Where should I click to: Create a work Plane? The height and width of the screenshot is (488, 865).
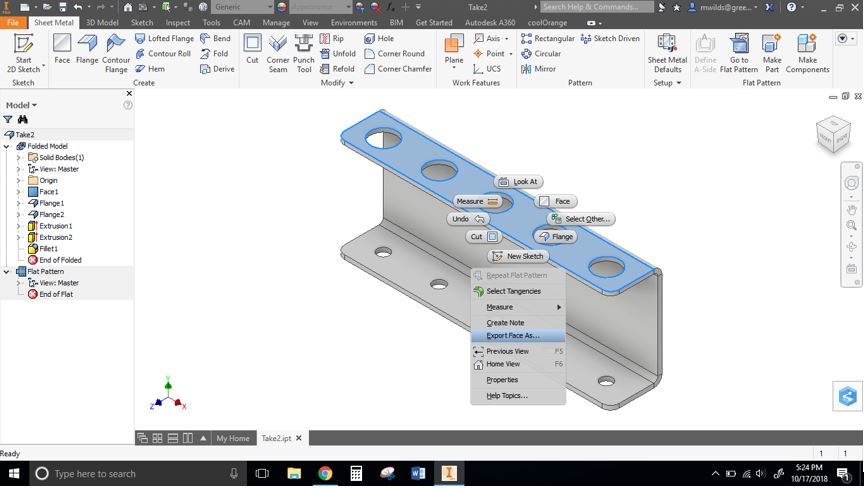coord(454,50)
